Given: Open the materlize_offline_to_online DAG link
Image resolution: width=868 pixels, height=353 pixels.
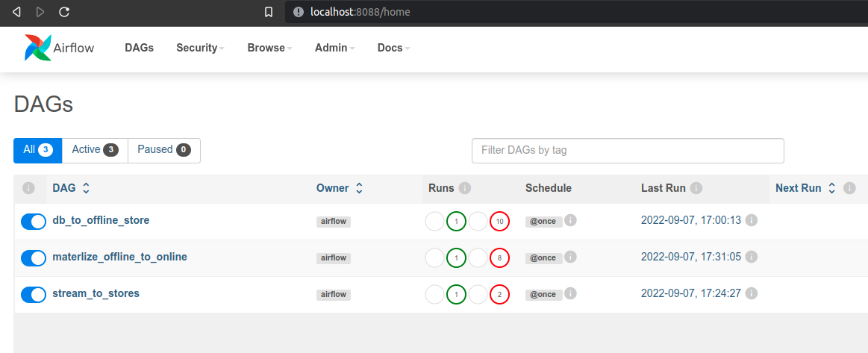Looking at the screenshot, I should tap(119, 257).
